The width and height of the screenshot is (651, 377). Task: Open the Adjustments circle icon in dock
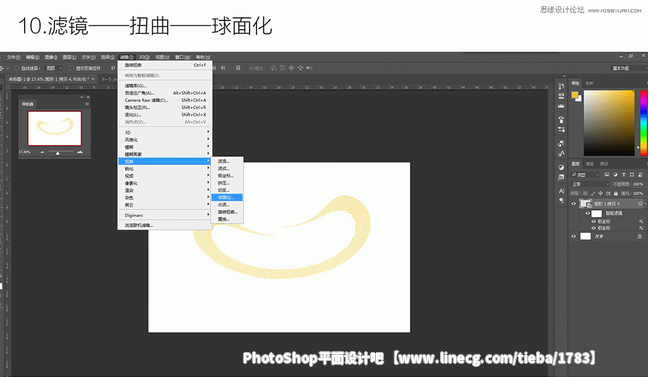pos(561,167)
